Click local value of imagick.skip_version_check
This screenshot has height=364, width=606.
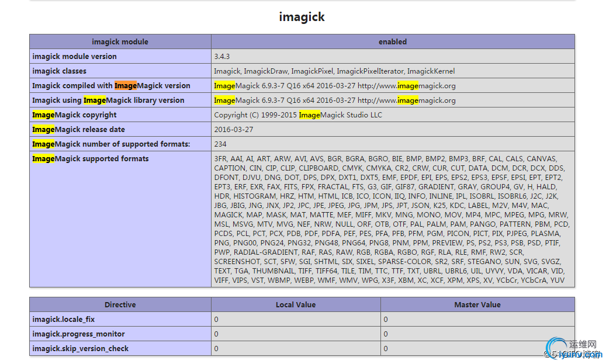coord(296,349)
